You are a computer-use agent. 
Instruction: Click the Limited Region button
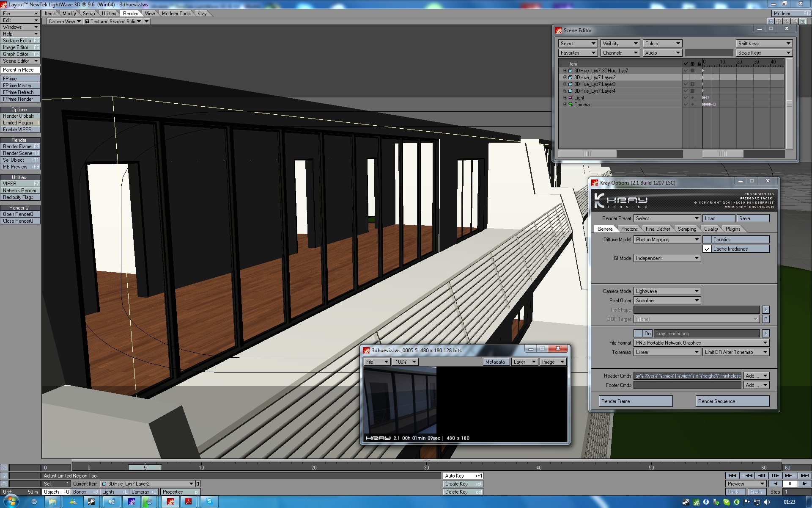(20, 123)
